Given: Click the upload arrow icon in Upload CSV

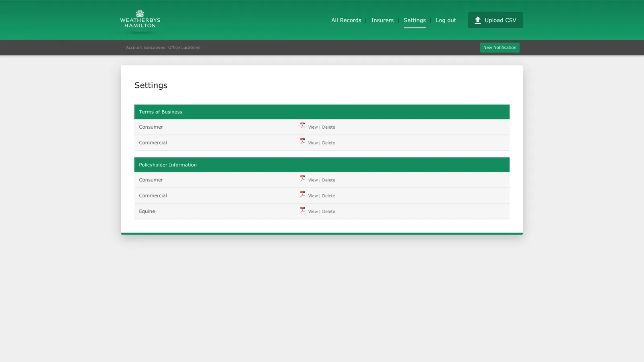Looking at the screenshot, I should (478, 20).
